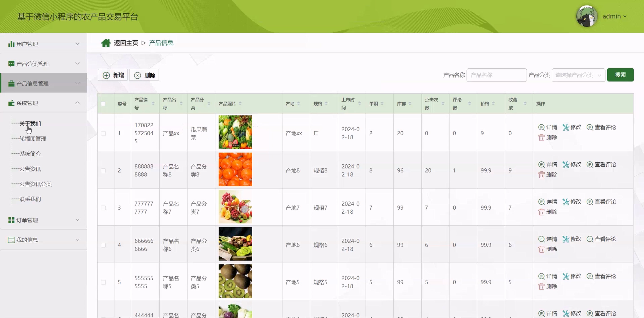The image size is (644, 318).
Task: Click row 删除 for product 产品xx
Action: (548, 137)
